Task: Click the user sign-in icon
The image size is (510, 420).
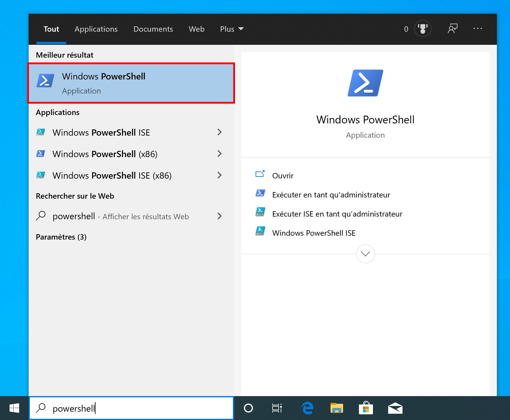Action: (x=452, y=29)
